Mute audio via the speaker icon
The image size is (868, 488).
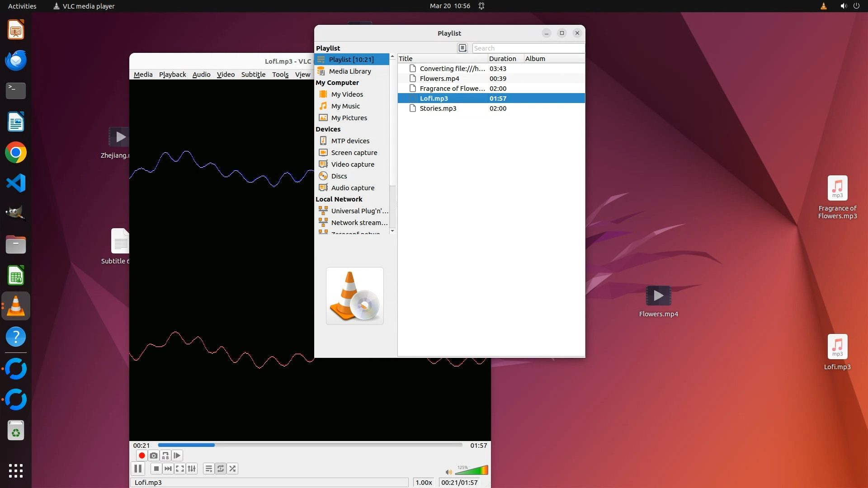coord(448,472)
